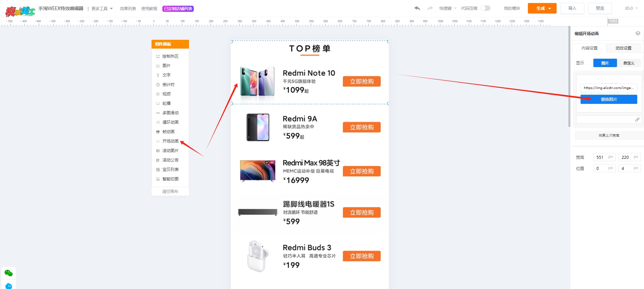
Task: Click the 1583 ruler marker
Action: click(x=613, y=21)
